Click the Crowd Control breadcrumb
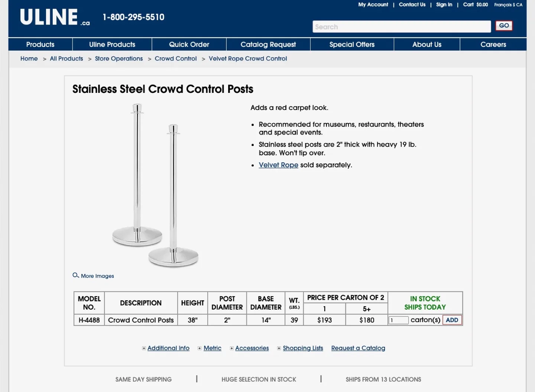Image resolution: width=535 pixels, height=392 pixels. (175, 58)
